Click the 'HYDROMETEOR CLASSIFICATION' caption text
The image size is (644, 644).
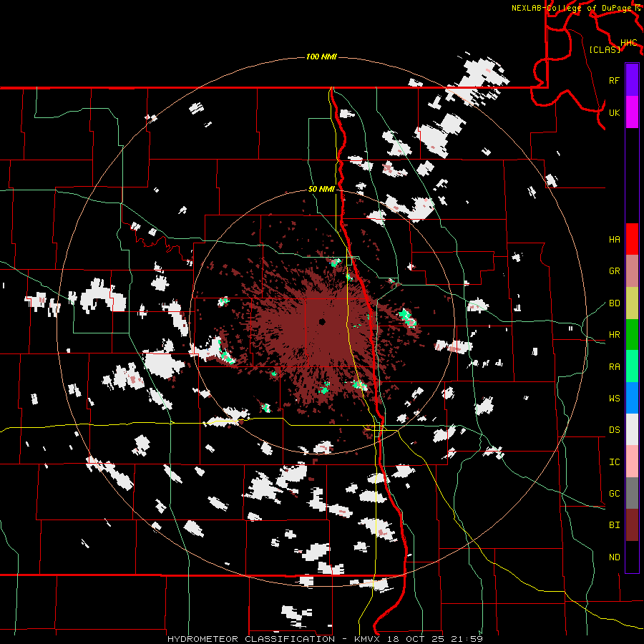click(251, 639)
